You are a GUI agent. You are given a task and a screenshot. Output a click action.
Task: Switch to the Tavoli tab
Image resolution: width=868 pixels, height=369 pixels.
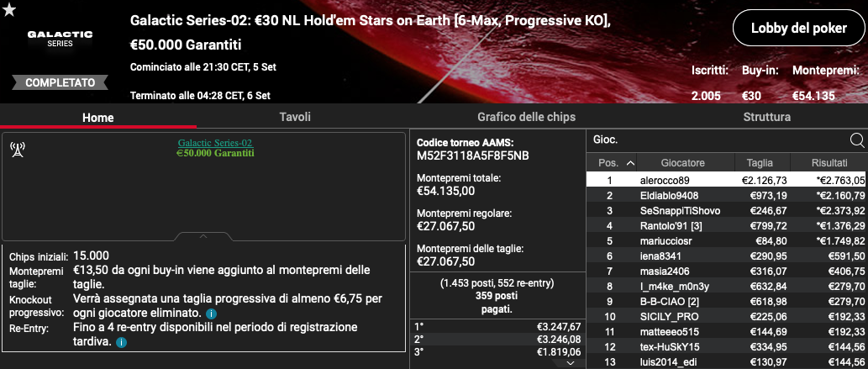[x=295, y=117]
